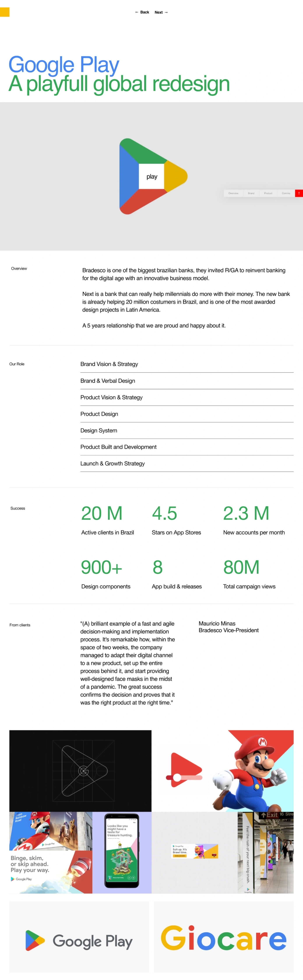This screenshot has width=303, height=980.
Task: Open the black logo construction grid image
Action: point(80,771)
